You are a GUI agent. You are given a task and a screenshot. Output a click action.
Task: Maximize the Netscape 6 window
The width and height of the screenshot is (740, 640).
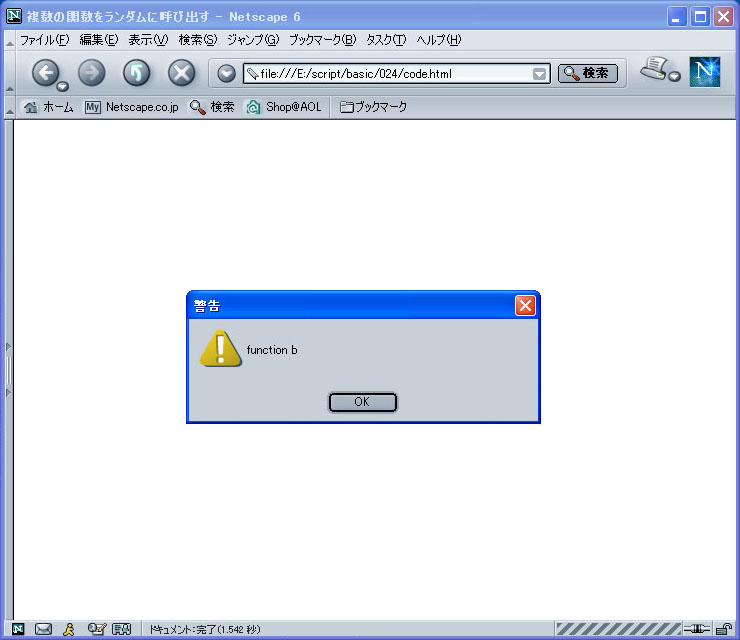(700, 17)
